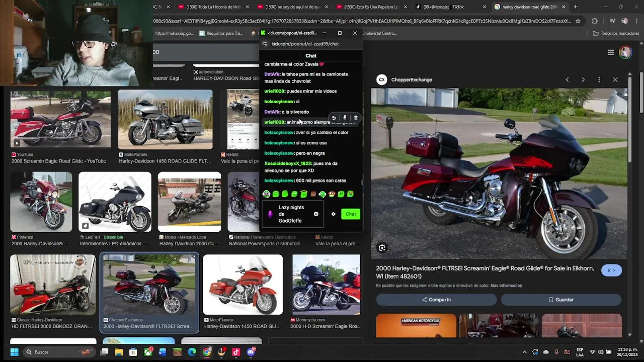Open the Más información link

[x=506, y=286]
